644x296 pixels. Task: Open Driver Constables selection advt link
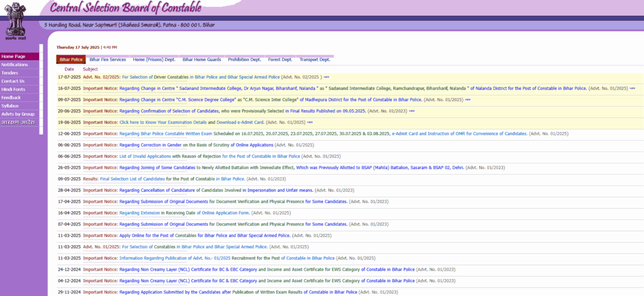click(x=201, y=77)
